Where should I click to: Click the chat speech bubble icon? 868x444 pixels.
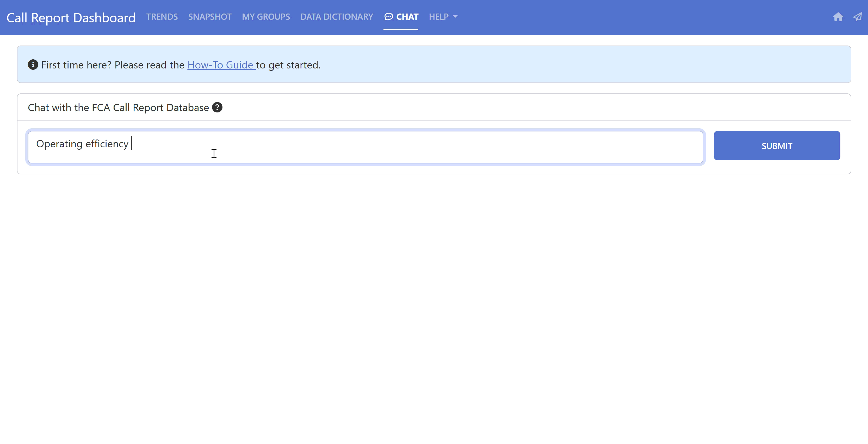point(388,17)
